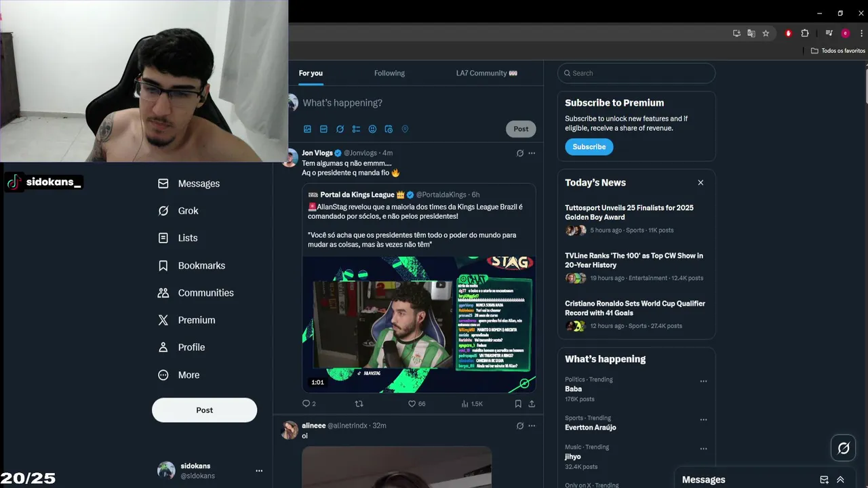Click the large white Post button in sidebar
The image size is (868, 488).
click(x=204, y=410)
